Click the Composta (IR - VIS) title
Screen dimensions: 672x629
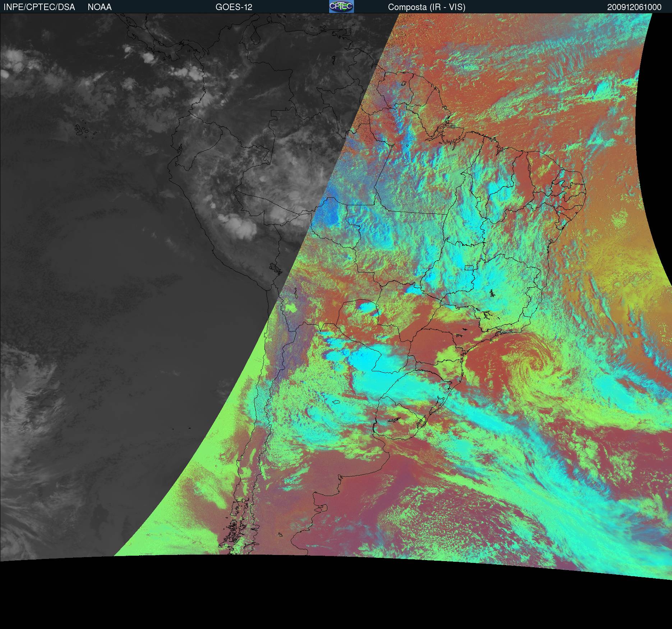click(427, 7)
